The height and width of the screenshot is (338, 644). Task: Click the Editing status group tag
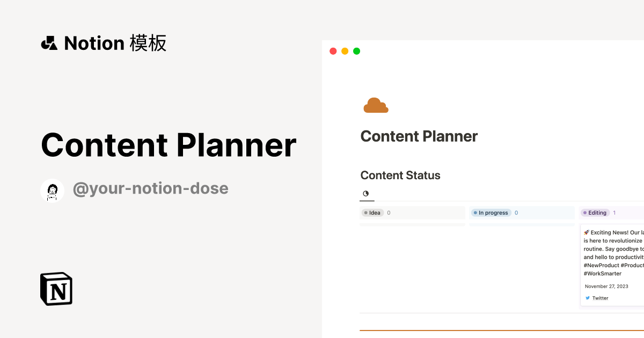pos(595,213)
